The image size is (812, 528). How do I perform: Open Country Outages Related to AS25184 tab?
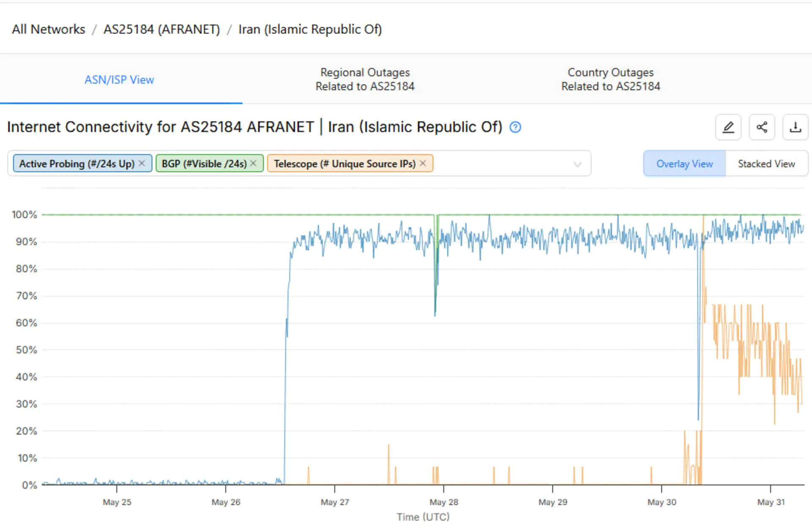click(x=610, y=80)
